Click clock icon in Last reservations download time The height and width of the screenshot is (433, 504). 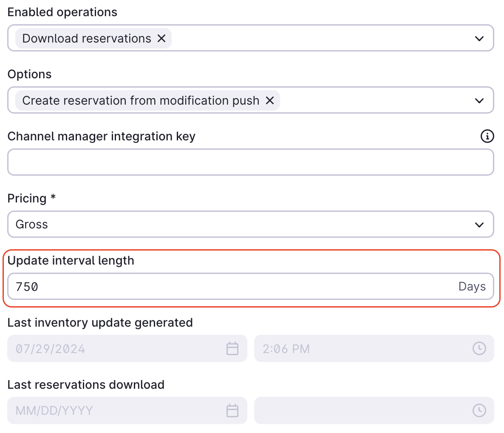(479, 411)
